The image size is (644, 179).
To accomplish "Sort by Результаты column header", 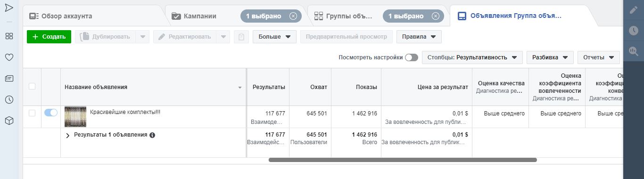I will pos(269,87).
